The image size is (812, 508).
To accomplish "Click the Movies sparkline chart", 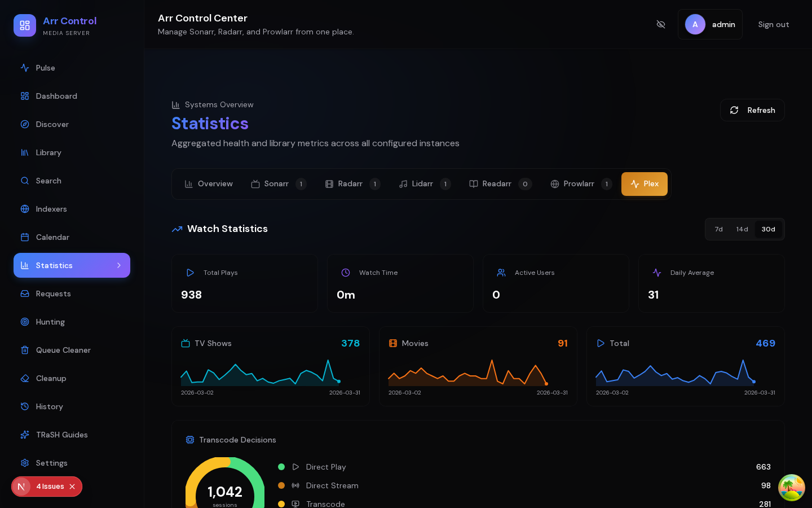I will (478, 373).
